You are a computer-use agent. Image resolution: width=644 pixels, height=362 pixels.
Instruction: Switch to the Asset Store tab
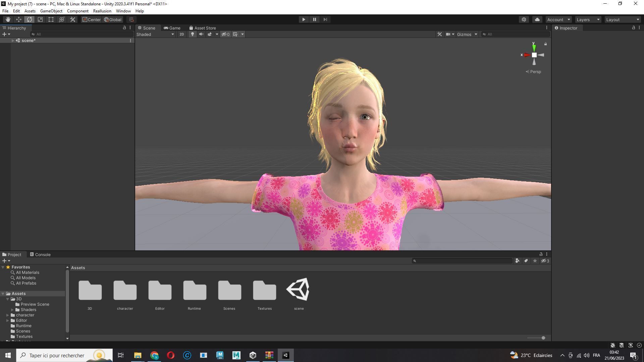(203, 28)
